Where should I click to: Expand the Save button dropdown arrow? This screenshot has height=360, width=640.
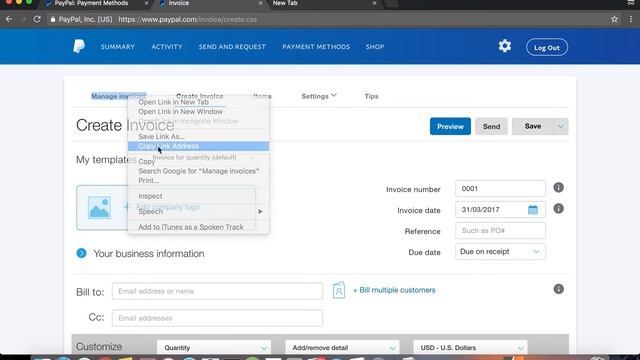(x=561, y=127)
